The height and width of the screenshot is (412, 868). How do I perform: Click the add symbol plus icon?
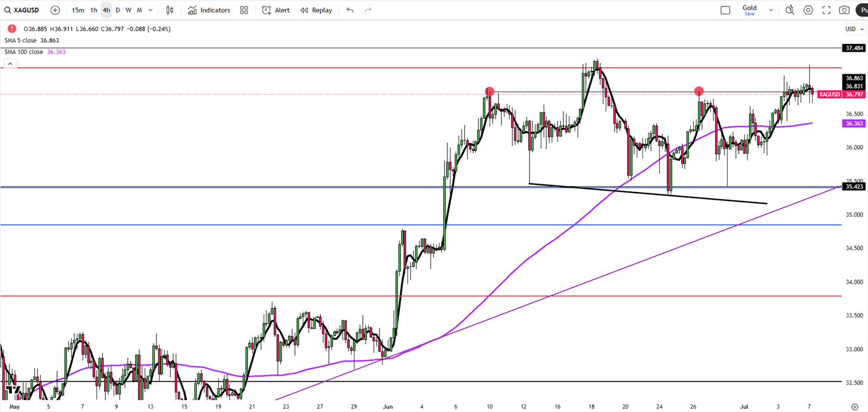tap(55, 10)
